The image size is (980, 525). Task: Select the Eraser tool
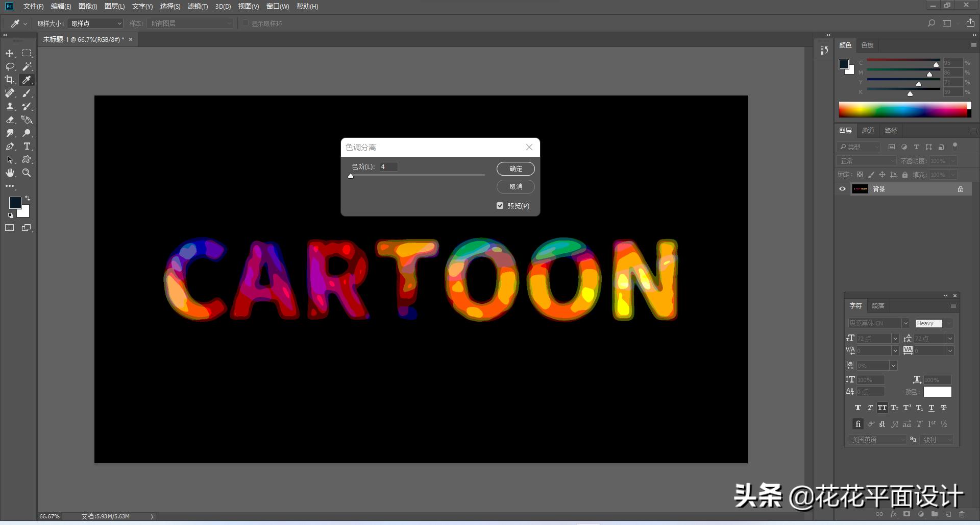10,120
